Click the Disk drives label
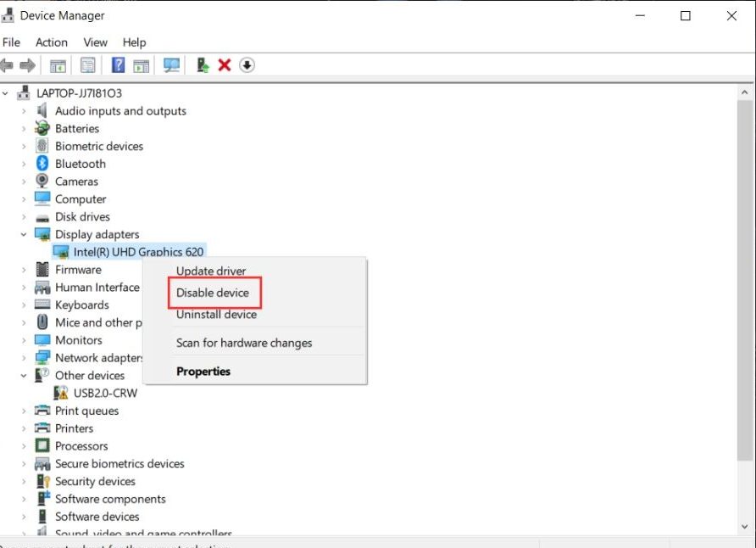 82,216
